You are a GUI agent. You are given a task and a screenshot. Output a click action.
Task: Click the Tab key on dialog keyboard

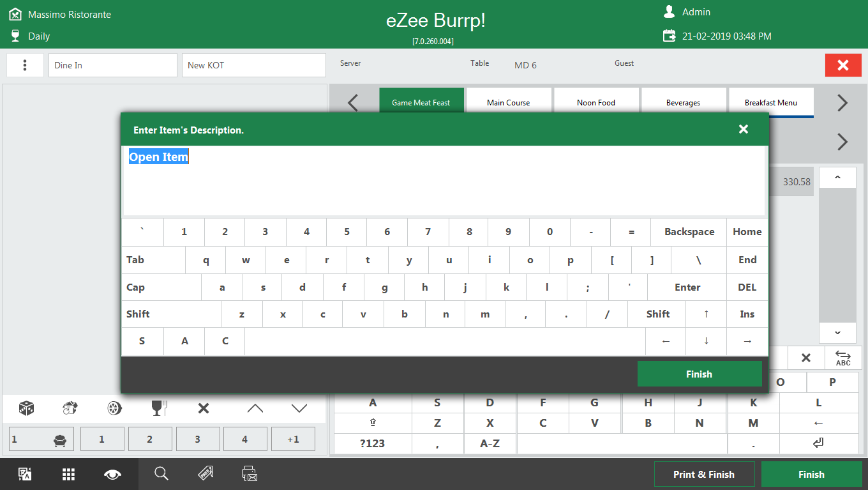(153, 260)
